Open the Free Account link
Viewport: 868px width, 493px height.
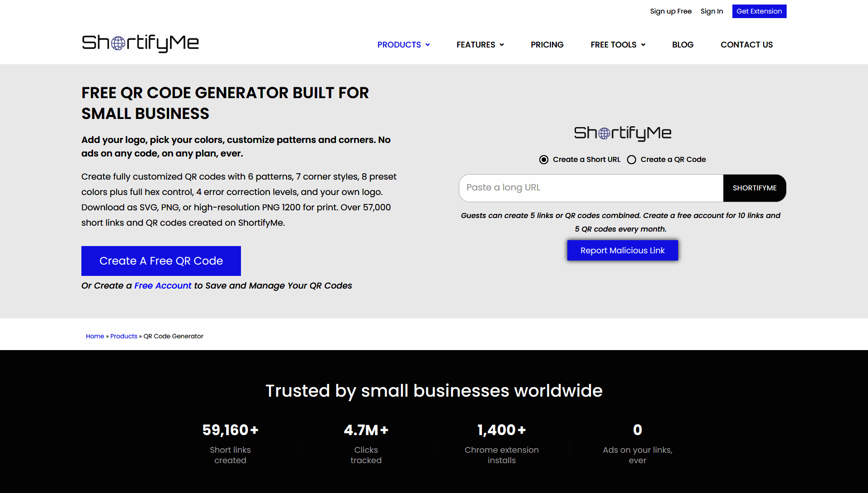coord(163,286)
